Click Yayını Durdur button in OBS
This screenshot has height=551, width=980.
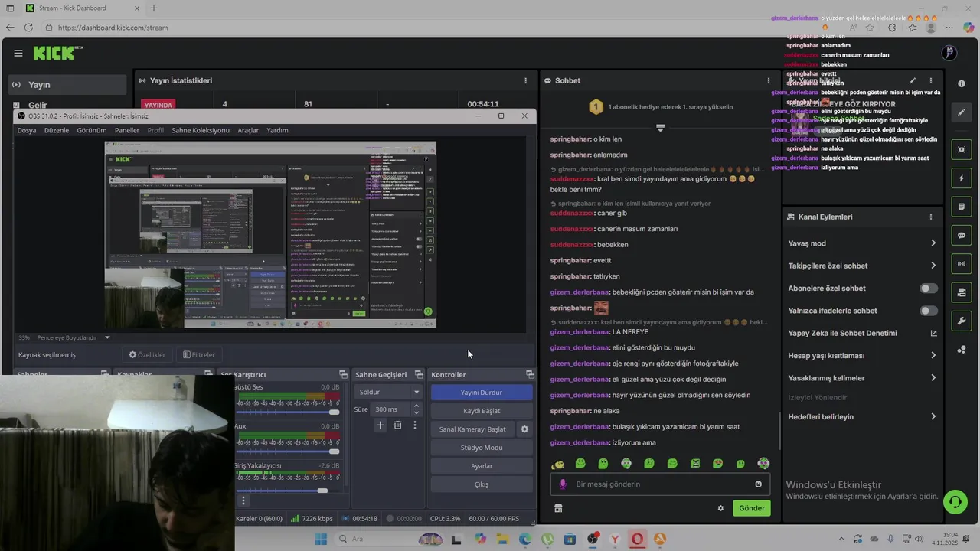click(x=482, y=393)
